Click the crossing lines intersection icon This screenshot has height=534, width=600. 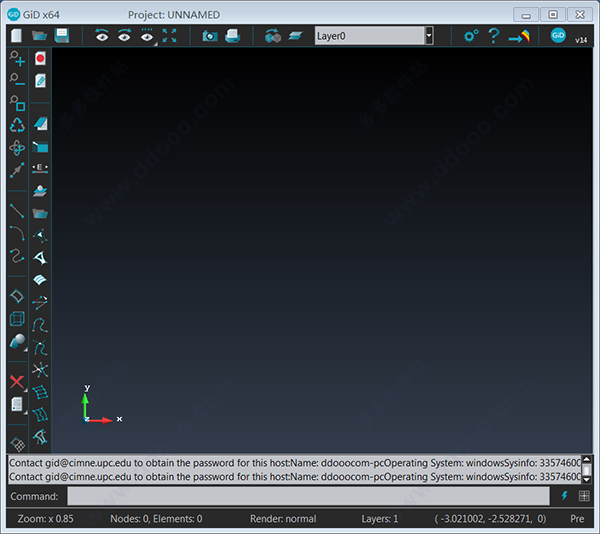(x=40, y=370)
